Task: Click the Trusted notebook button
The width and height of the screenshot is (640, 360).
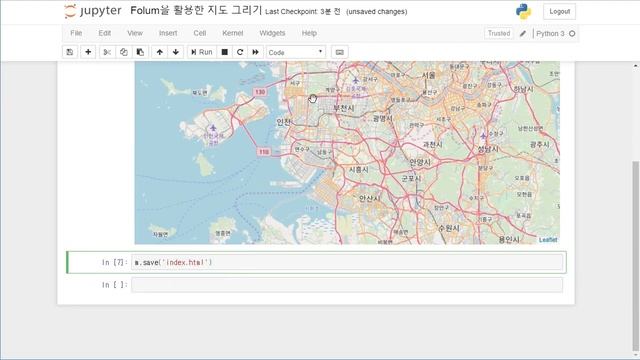Action: tap(499, 33)
